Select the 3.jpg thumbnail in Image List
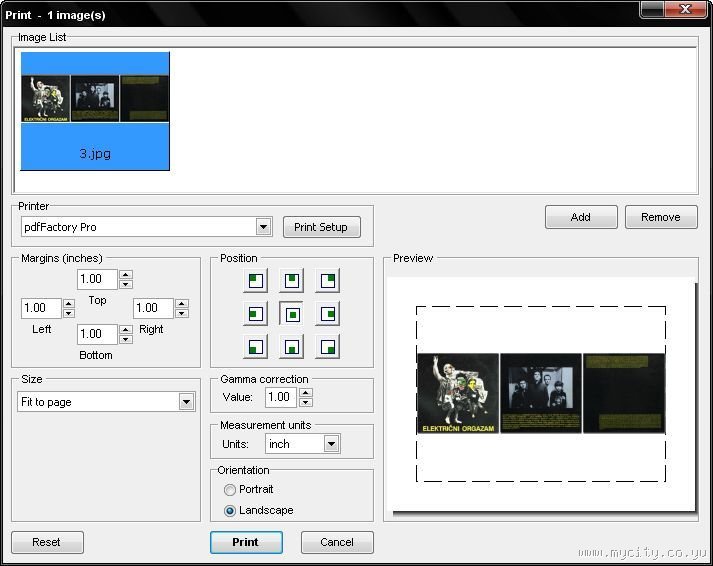 (95, 111)
